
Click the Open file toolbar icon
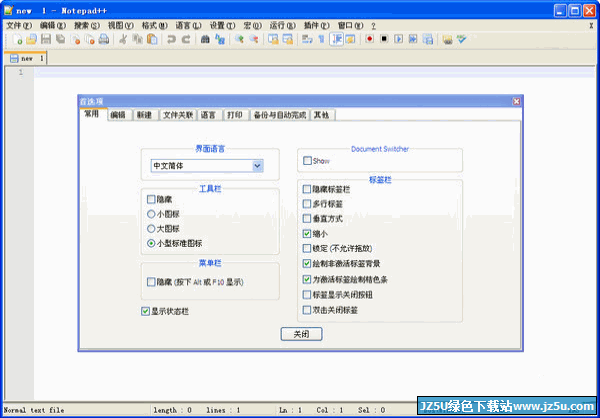point(31,39)
